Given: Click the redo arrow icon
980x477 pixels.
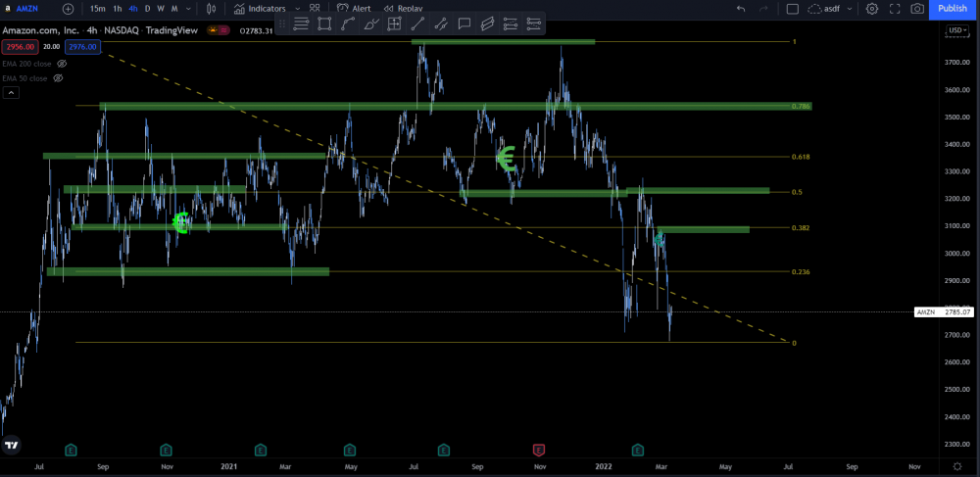Looking at the screenshot, I should [763, 9].
